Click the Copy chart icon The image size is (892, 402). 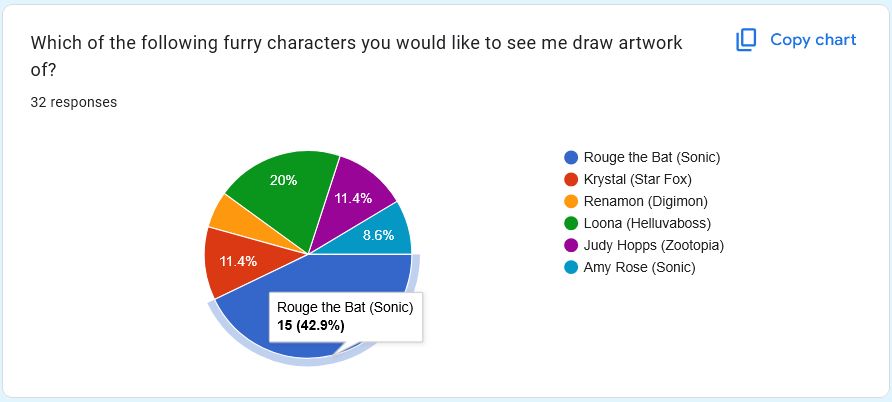(746, 40)
